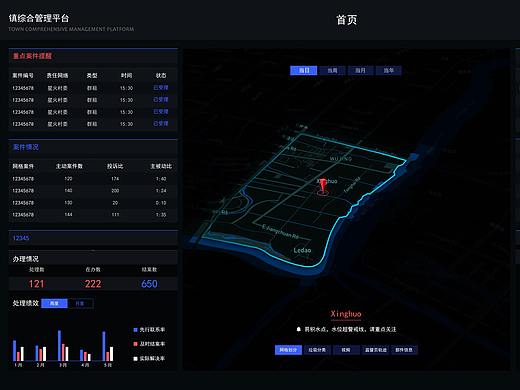Click the red location pin on the map
520x390 pixels.
[x=322, y=187]
